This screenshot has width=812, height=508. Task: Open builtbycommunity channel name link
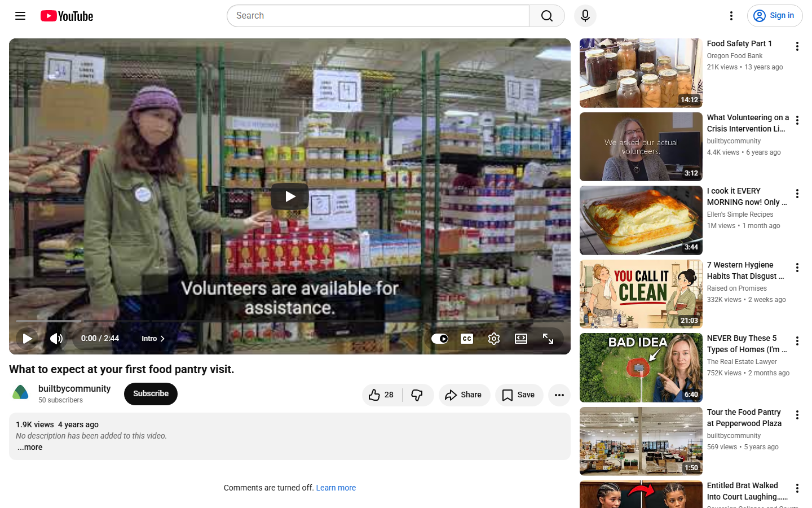pos(74,388)
